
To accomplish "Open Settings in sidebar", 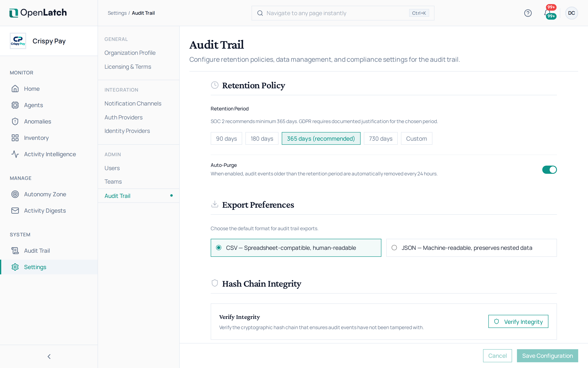I will coord(49,267).
